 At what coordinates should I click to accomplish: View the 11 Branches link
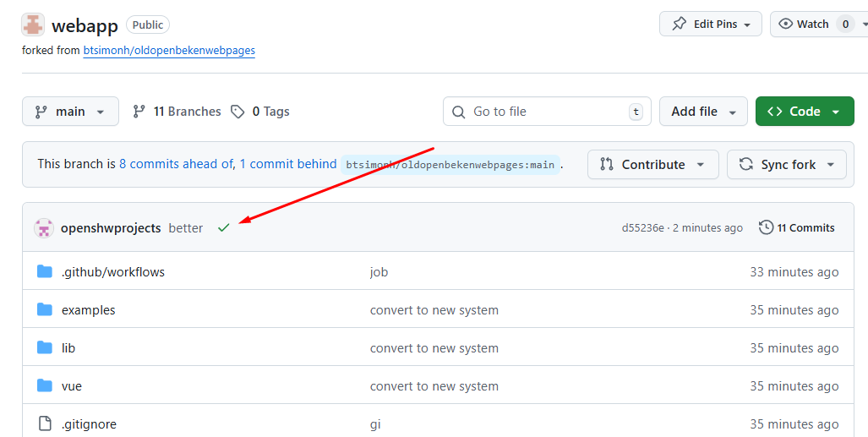(177, 112)
